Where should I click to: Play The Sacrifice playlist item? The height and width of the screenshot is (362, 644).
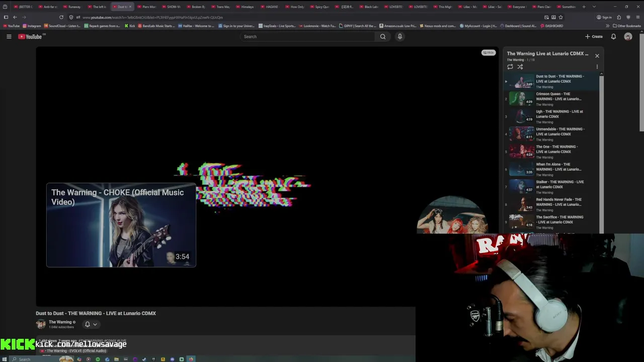click(551, 222)
